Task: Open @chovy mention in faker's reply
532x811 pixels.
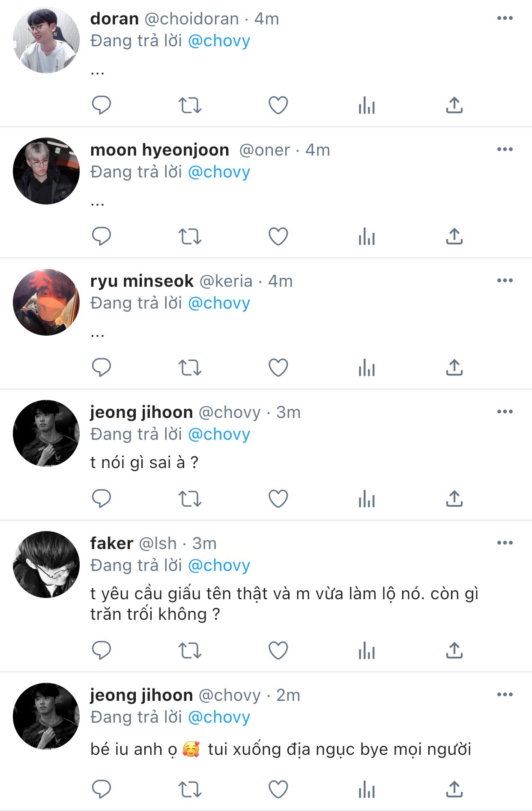Action: (219, 565)
